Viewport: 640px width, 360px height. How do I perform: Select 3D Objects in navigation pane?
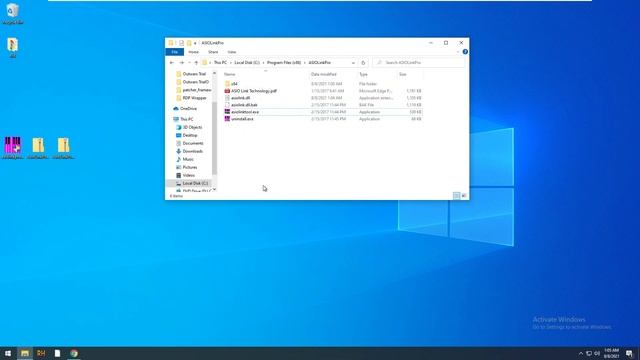coord(192,127)
